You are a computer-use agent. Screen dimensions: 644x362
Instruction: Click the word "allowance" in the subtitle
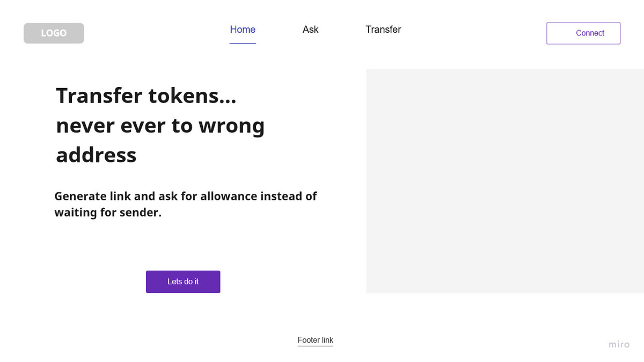pyautogui.click(x=229, y=197)
